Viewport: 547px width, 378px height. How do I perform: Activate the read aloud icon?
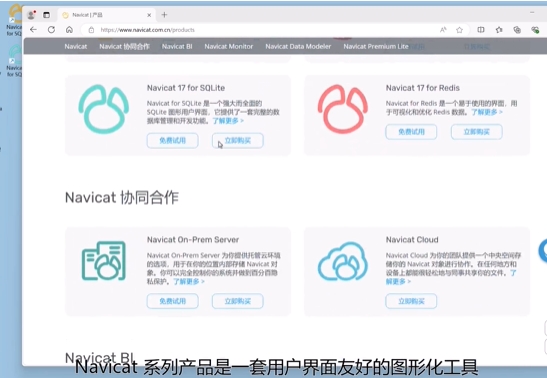443,30
